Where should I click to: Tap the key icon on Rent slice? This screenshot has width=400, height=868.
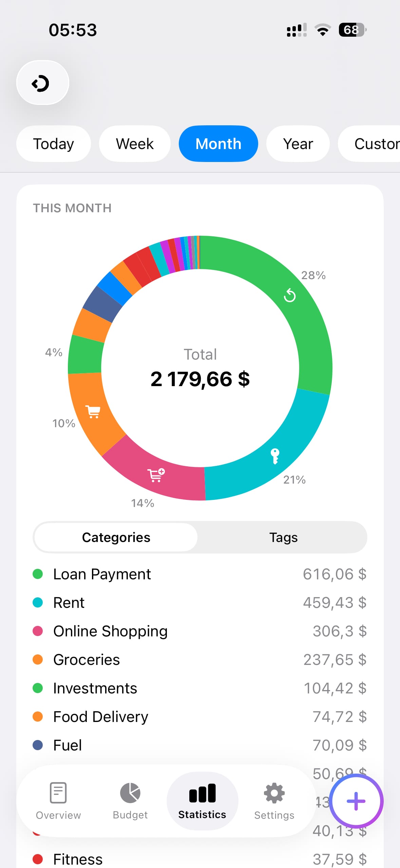[275, 456]
